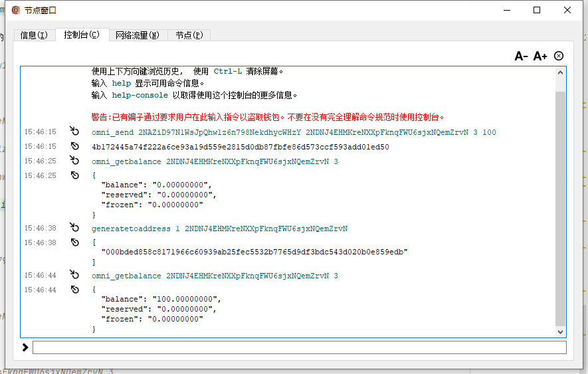The image size is (588, 374).
Task: Click the node window title bar app icon
Action: 15,10
